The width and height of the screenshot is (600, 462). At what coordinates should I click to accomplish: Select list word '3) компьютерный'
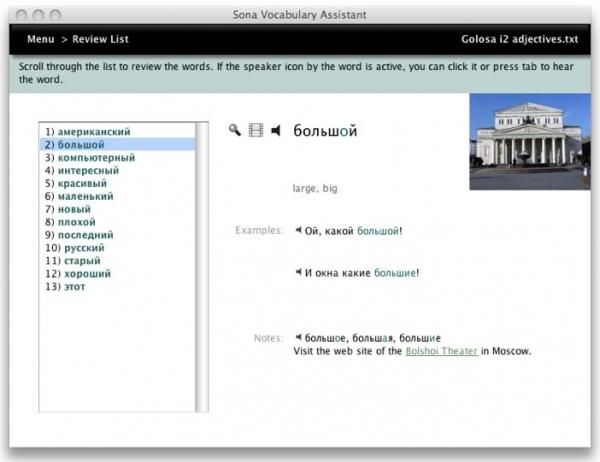[117, 158]
